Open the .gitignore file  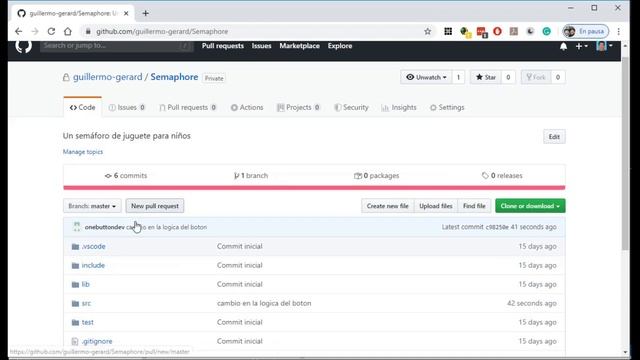[97, 341]
